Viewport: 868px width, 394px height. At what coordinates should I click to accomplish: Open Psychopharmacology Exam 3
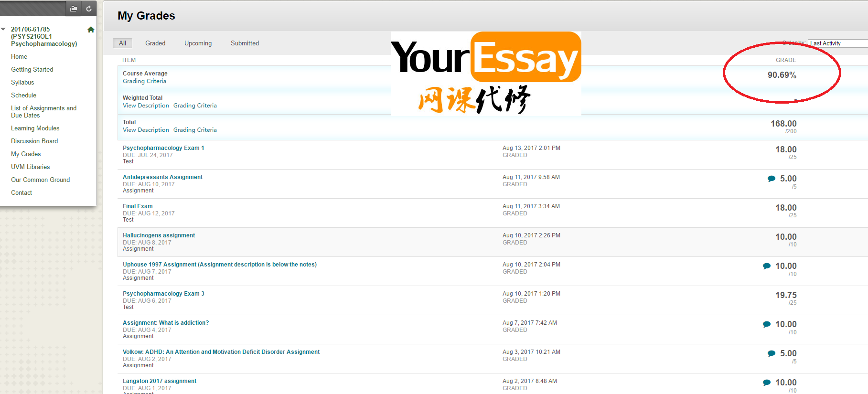(x=163, y=294)
